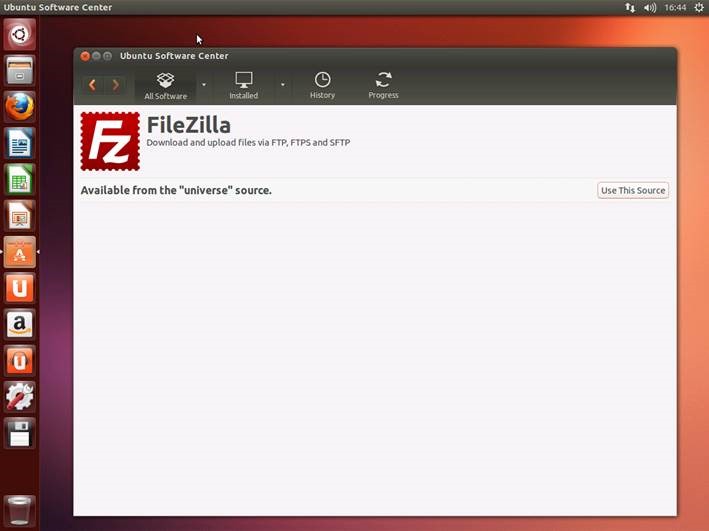The image size is (709, 531).
Task: Open System Settings from the launcher
Action: 19,397
